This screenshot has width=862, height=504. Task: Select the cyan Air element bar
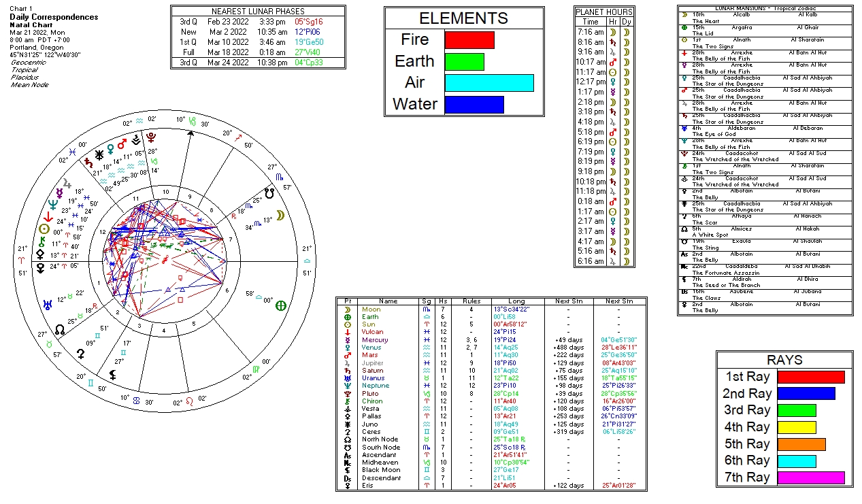[x=489, y=82]
